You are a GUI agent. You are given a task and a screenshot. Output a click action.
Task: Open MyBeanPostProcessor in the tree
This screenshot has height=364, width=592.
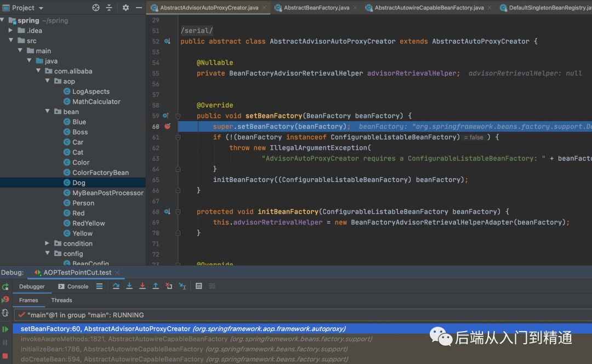pyautogui.click(x=108, y=193)
